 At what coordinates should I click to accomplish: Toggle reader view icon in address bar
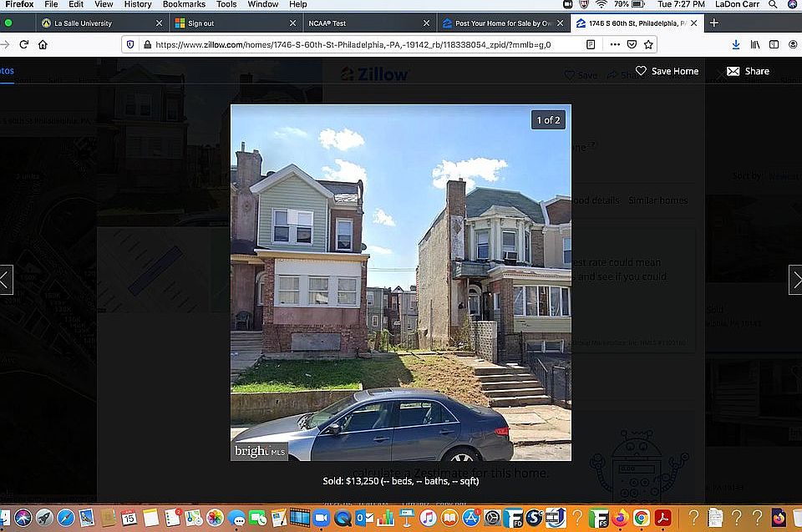click(591, 44)
